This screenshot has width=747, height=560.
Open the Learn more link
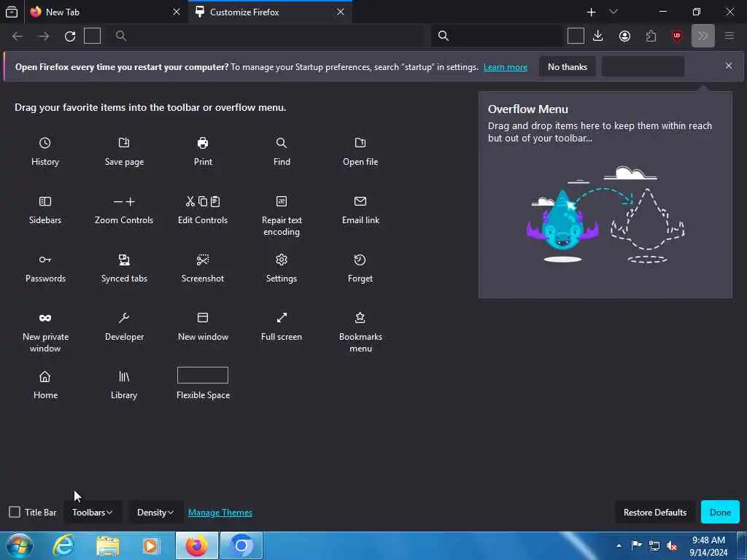(x=506, y=67)
